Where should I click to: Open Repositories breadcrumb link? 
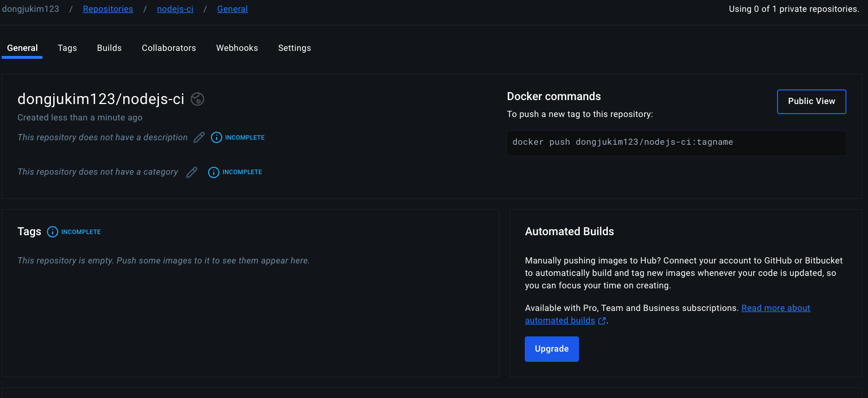(108, 9)
